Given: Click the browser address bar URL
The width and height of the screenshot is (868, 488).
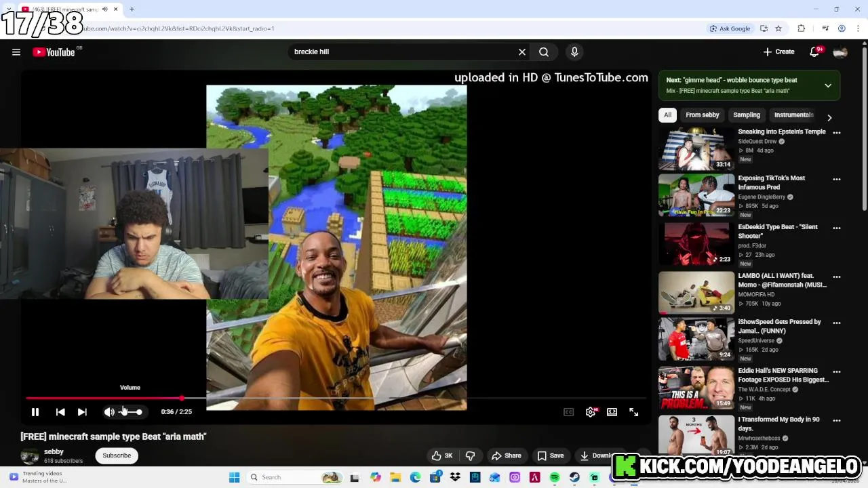Looking at the screenshot, I should point(179,28).
